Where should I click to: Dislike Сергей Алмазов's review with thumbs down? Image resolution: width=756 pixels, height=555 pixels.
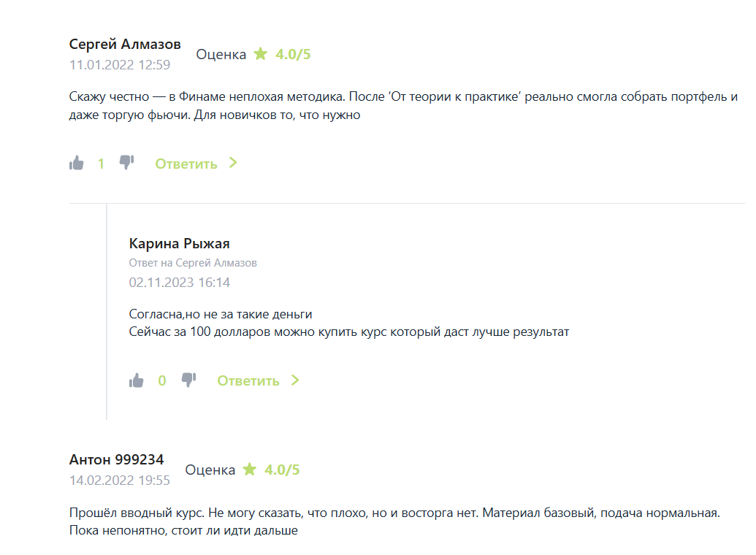pyautogui.click(x=126, y=162)
